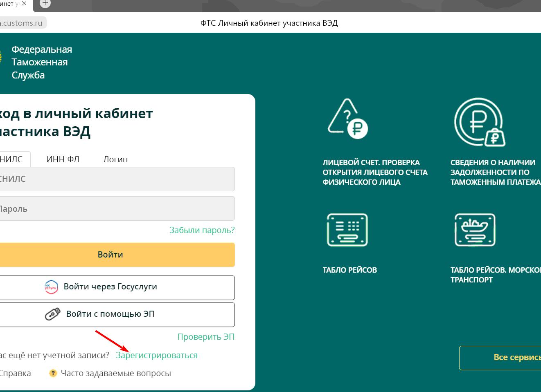Sign in via Войти через Госуслуги
The image size is (541, 392).
117,287
